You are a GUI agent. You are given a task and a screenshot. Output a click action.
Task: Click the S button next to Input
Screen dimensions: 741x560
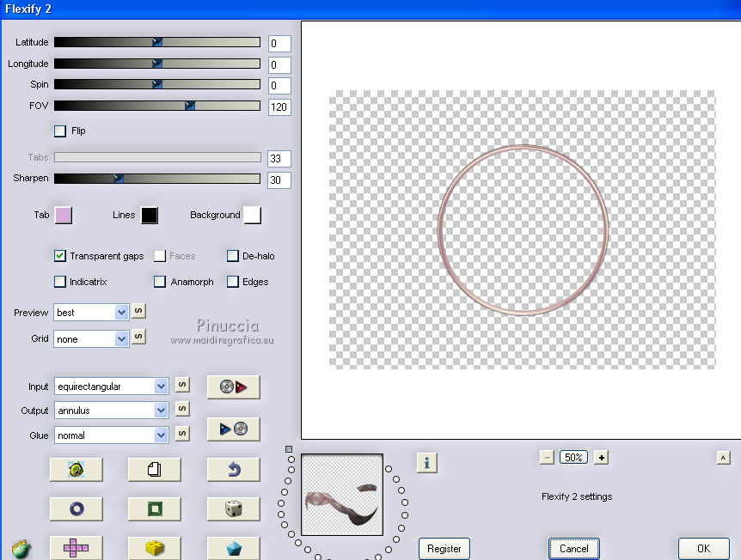[182, 385]
